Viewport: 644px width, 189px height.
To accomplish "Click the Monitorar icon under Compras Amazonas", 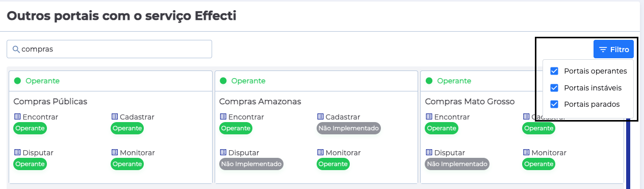I will 320,153.
